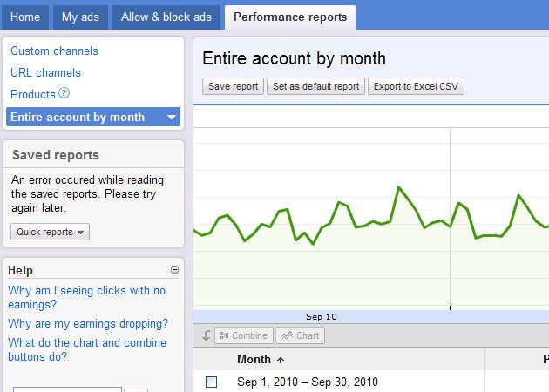The height and width of the screenshot is (392, 549).
Task: Open the My ads tab
Action: point(82,17)
